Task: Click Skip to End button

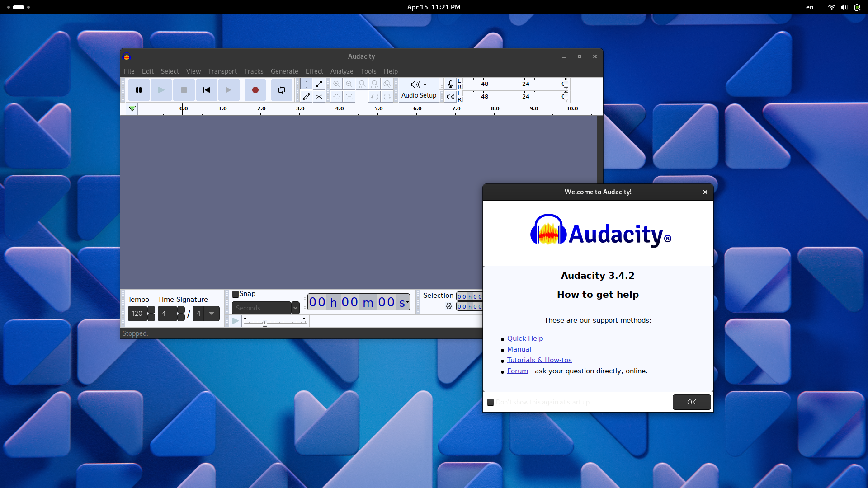Action: click(229, 90)
